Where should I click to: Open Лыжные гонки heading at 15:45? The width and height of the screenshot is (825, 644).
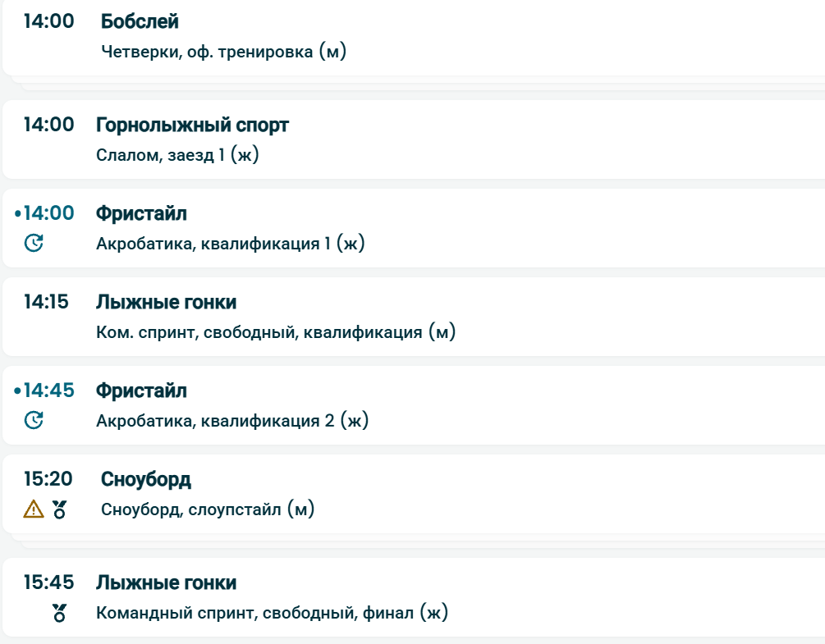click(x=166, y=583)
